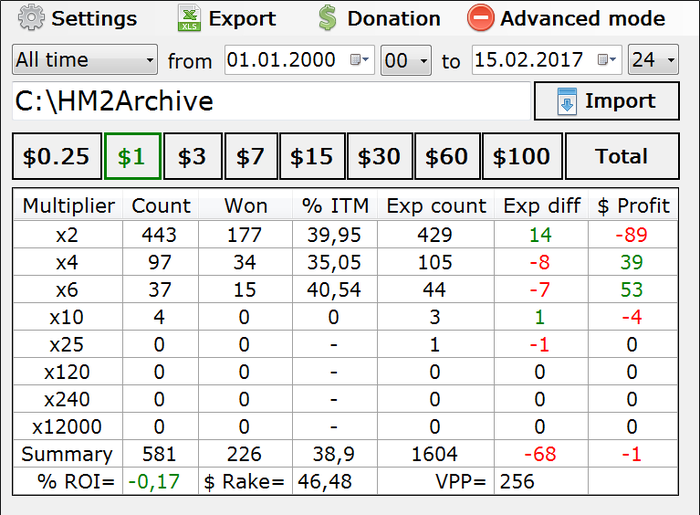Viewport: 700px width, 515px height.
Task: Switch to the $3 buy-in tab
Action: click(192, 156)
